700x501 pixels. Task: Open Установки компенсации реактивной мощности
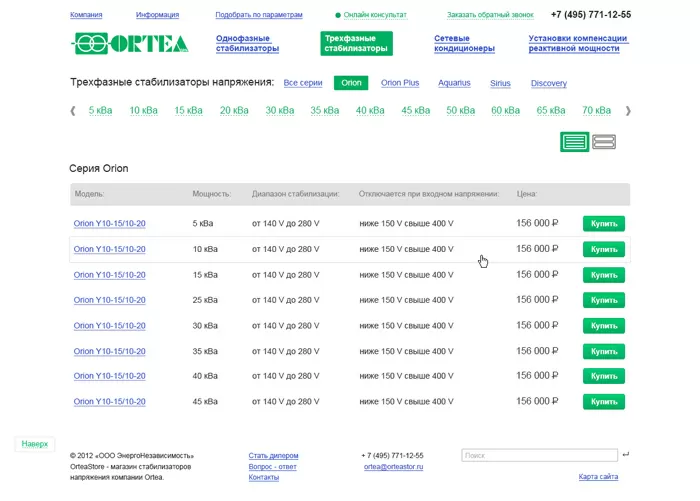(x=578, y=43)
